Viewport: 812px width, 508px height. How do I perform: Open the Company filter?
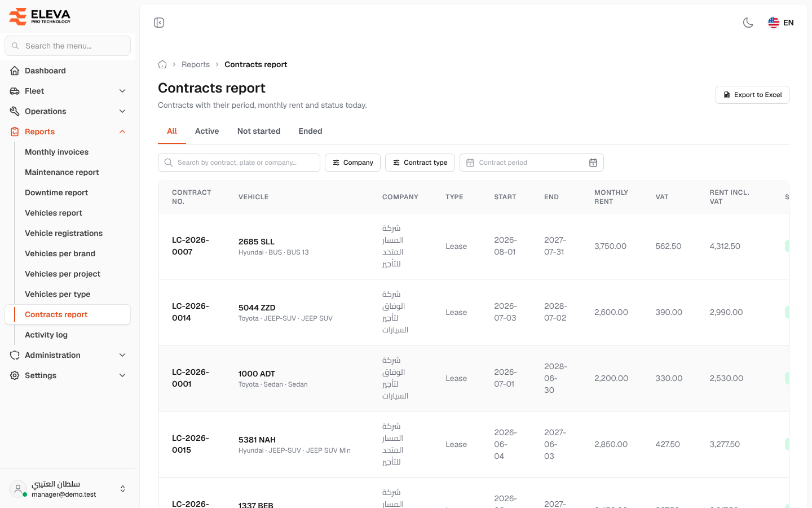[352, 163]
